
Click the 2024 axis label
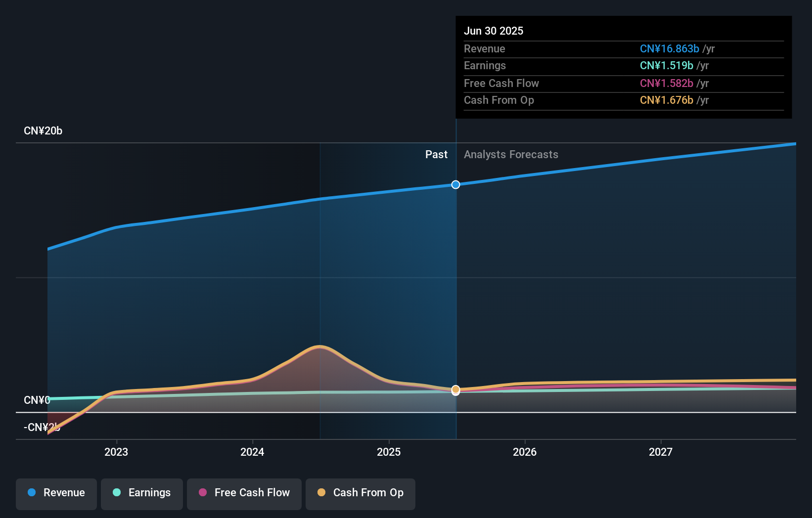[252, 452]
